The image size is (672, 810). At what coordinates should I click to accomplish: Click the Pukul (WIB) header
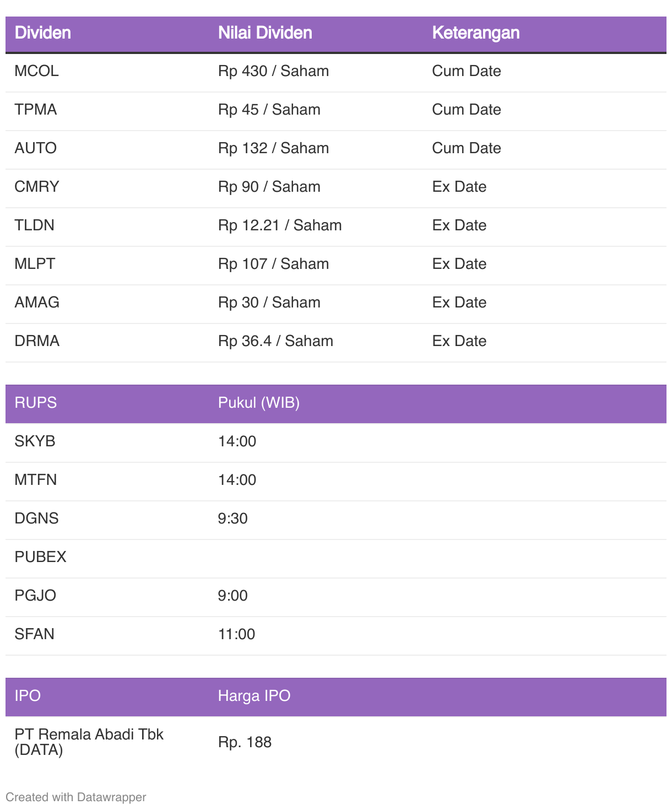pyautogui.click(x=259, y=403)
